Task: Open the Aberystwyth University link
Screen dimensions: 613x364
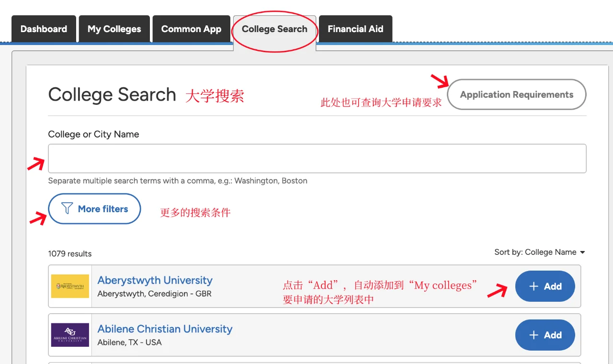Action: pyautogui.click(x=155, y=280)
